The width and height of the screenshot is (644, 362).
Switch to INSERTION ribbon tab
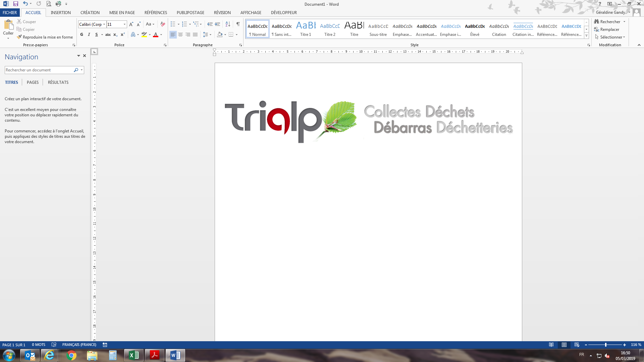(61, 13)
